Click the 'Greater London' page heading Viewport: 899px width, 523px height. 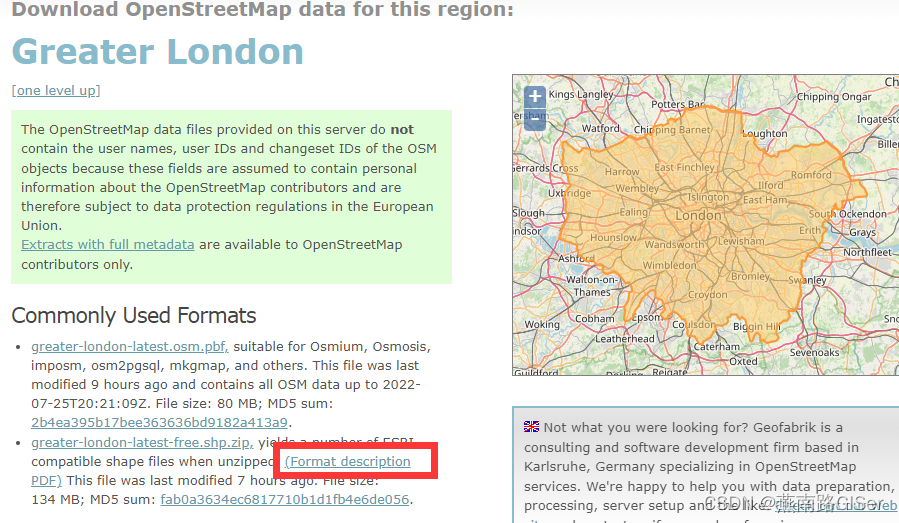[x=158, y=52]
